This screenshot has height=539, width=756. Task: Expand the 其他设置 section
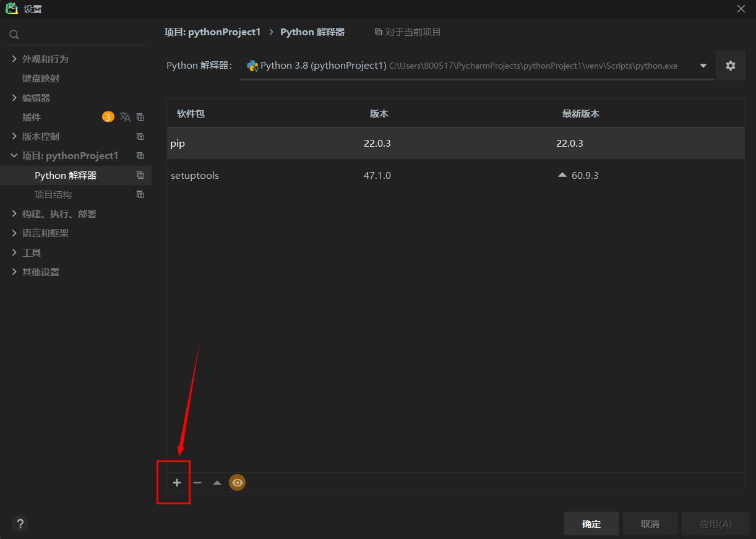[x=14, y=272]
